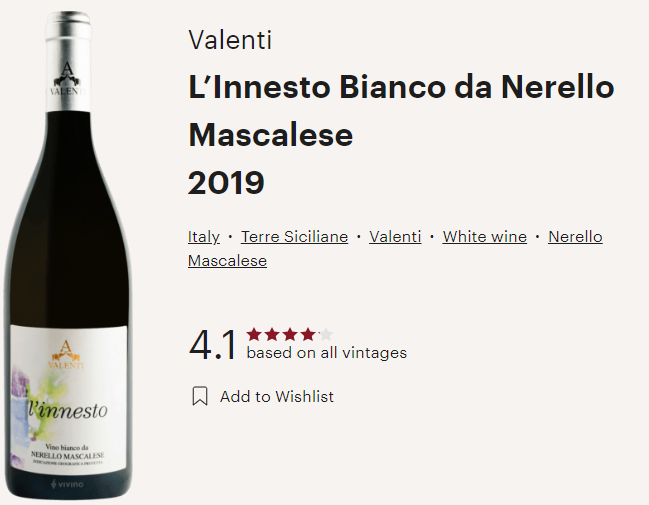The width and height of the screenshot is (649, 505).
Task: Click the Valenti crest on bottle neck
Action: coord(67,79)
